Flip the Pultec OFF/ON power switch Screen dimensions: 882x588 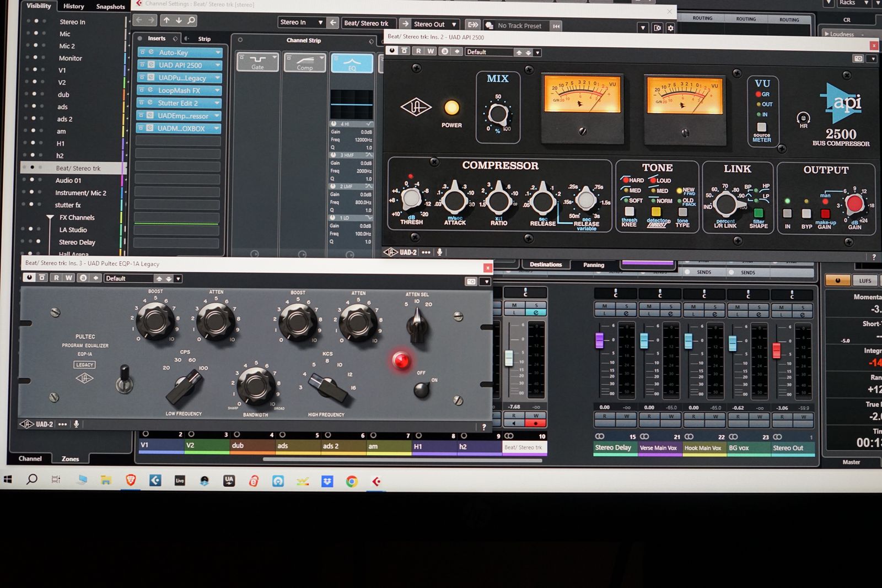coord(422,389)
